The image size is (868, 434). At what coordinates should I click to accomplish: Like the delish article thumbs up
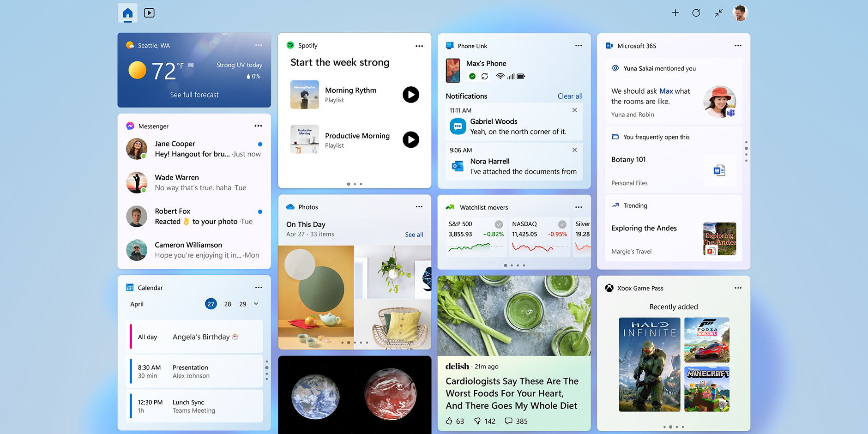(x=449, y=421)
